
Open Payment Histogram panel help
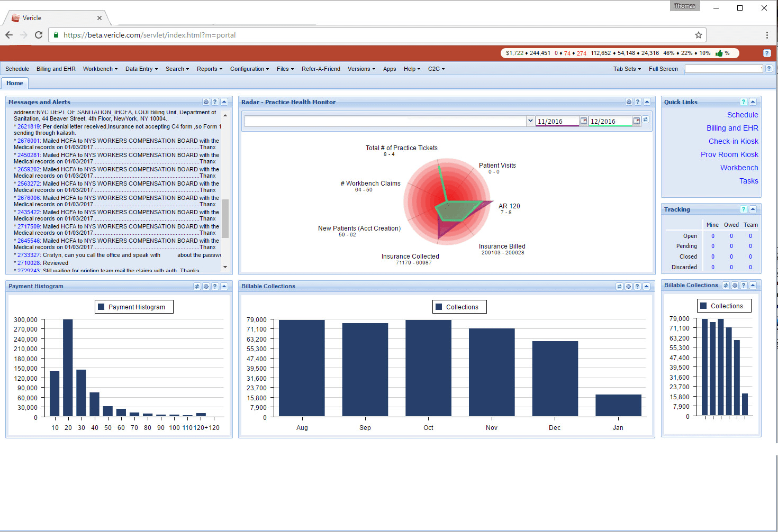coord(215,286)
